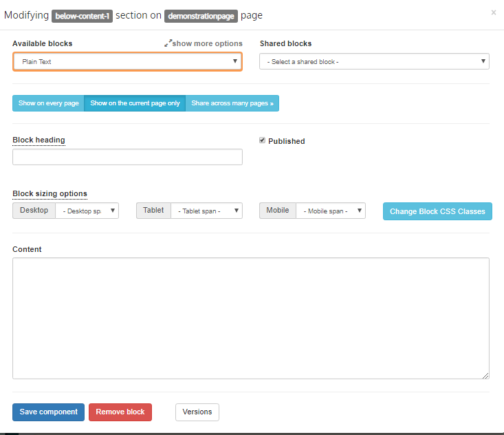Viewport: 504px width, 435px height.
Task: Grab the Content textarea resize handle
Action: click(485, 375)
